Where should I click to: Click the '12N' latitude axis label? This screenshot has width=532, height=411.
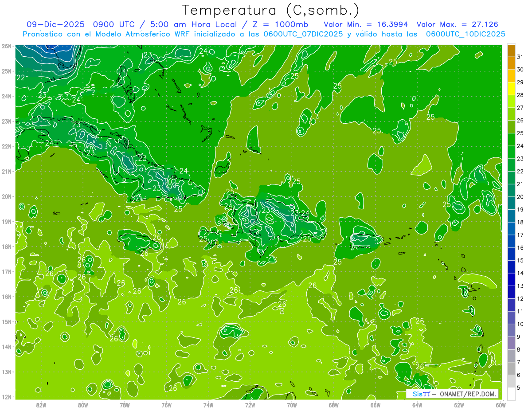tap(7, 397)
